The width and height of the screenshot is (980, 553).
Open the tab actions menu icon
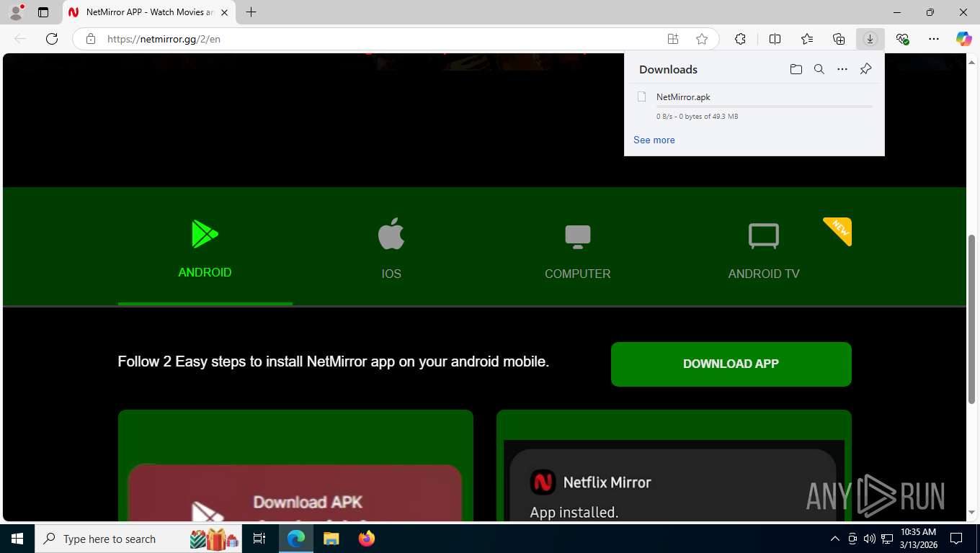point(43,12)
